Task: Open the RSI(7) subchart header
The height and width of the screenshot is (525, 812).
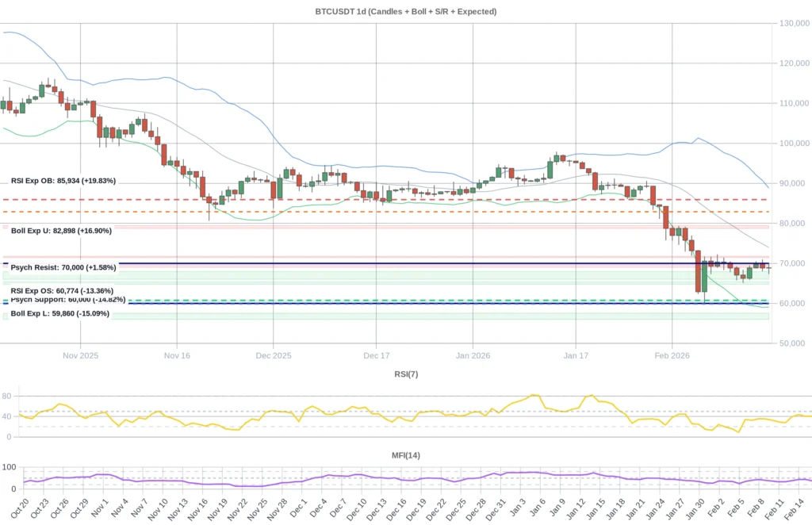Action: tap(405, 374)
